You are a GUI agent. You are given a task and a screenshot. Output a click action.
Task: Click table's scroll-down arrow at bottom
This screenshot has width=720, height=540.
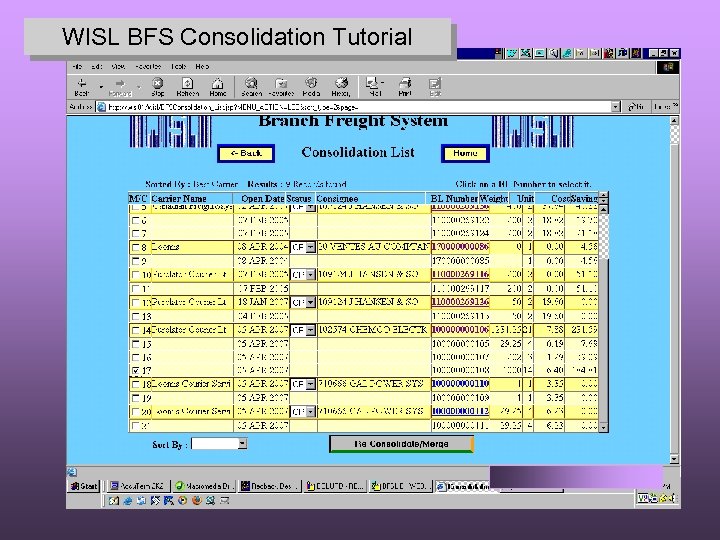[603, 428]
